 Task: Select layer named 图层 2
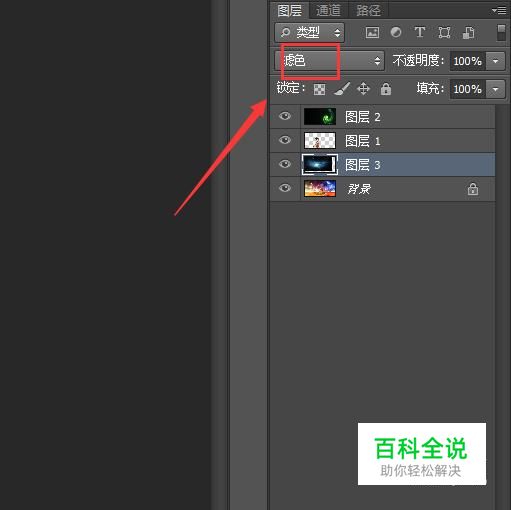(x=363, y=117)
